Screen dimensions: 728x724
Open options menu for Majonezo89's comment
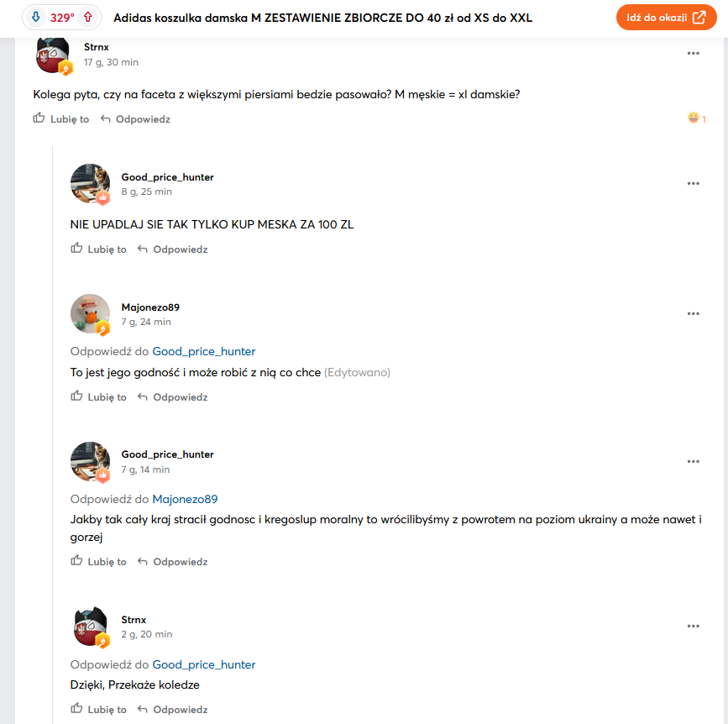693,313
